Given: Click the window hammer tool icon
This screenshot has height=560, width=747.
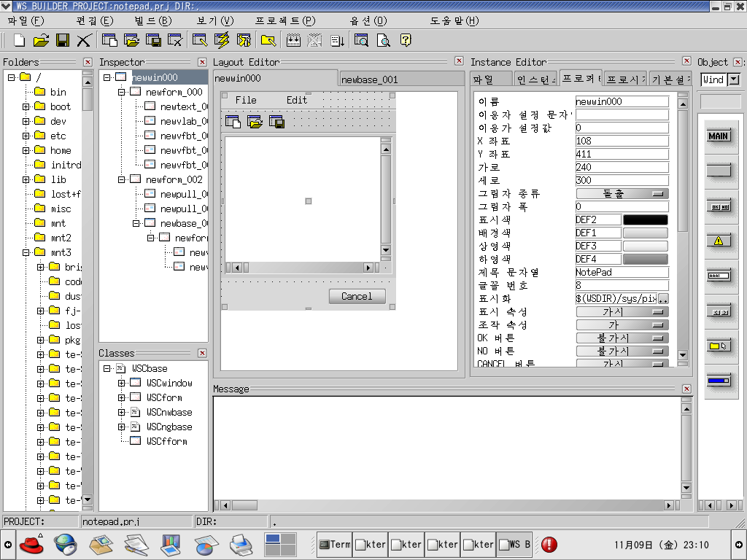Looking at the screenshot, I should 244,41.
